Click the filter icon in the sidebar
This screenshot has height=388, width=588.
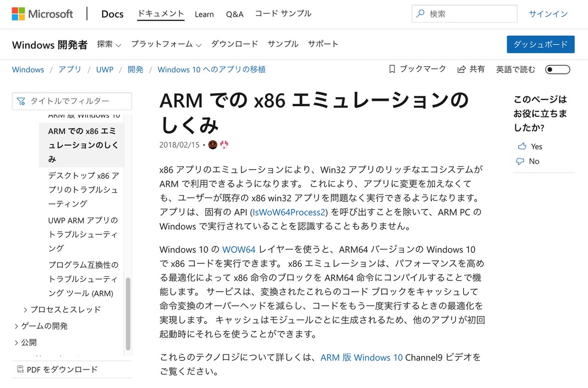click(x=21, y=101)
